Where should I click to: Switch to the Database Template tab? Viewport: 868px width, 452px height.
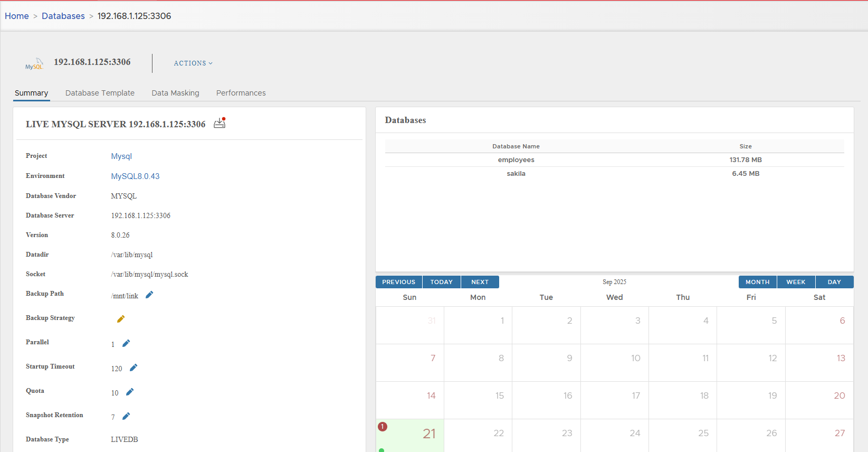click(100, 93)
